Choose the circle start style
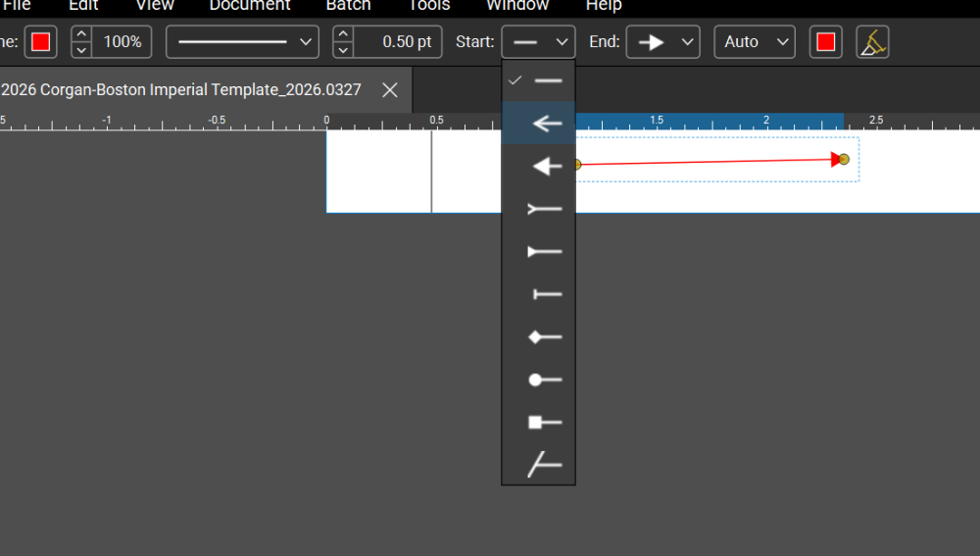The height and width of the screenshot is (556, 980). (538, 379)
